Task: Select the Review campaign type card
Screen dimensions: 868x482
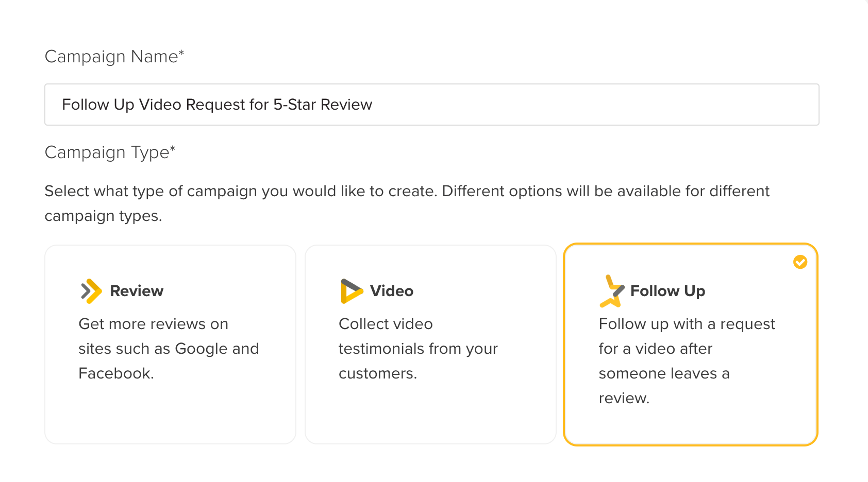Action: tap(171, 345)
